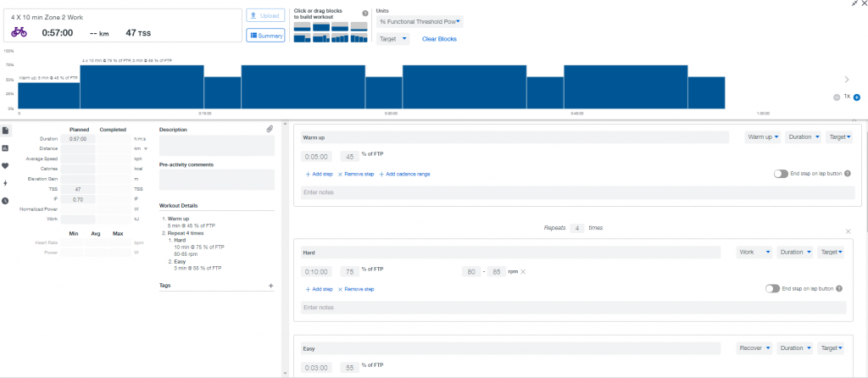This screenshot has height=378, width=868.
Task: Click the Warm up step name field
Action: (515, 137)
